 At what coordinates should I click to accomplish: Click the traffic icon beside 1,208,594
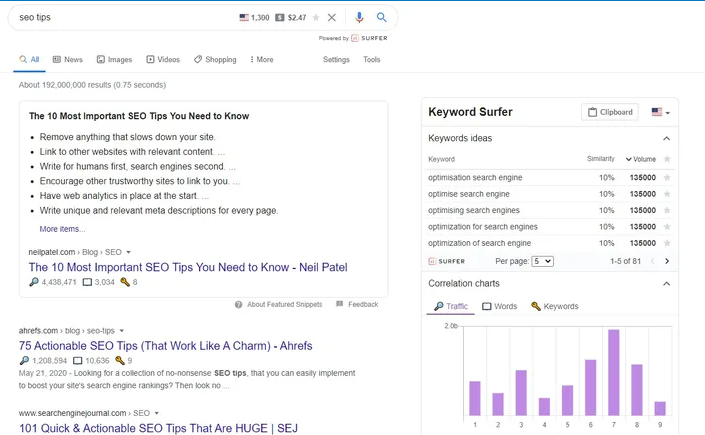(x=24, y=360)
